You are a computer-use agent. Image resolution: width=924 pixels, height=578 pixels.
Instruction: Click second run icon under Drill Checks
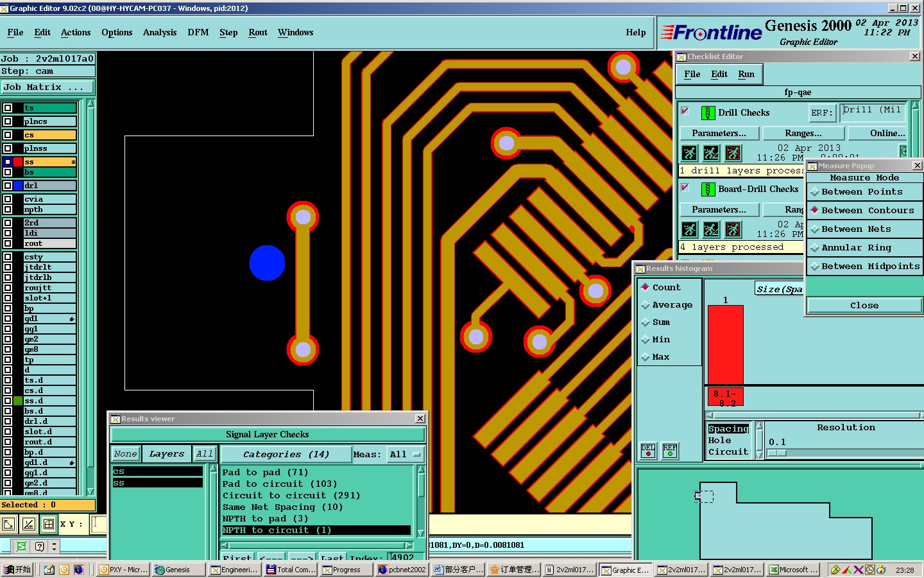point(711,153)
